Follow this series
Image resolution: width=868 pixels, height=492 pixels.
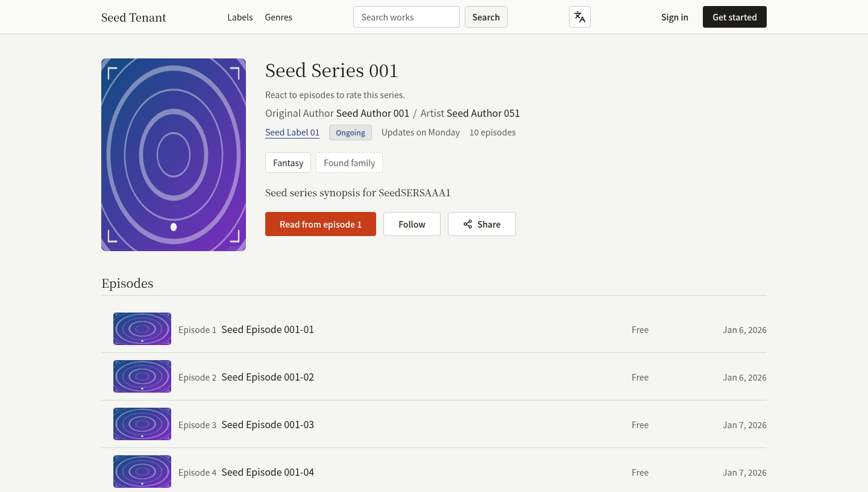point(412,224)
